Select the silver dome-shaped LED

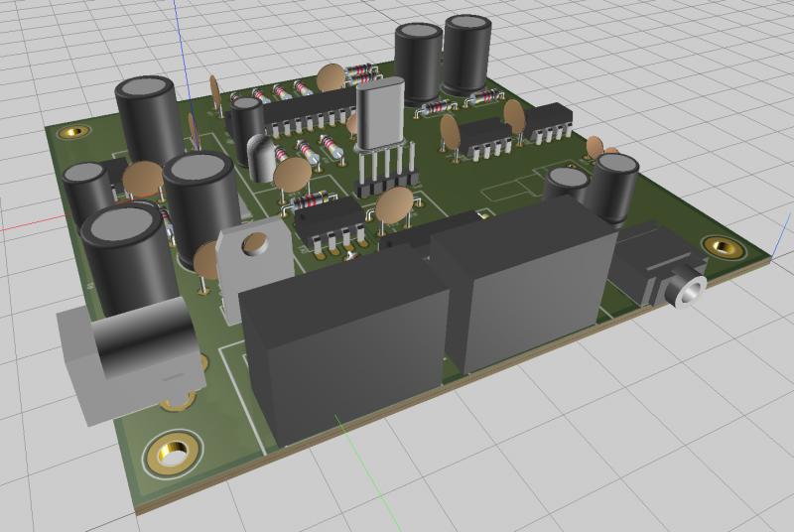tap(262, 158)
